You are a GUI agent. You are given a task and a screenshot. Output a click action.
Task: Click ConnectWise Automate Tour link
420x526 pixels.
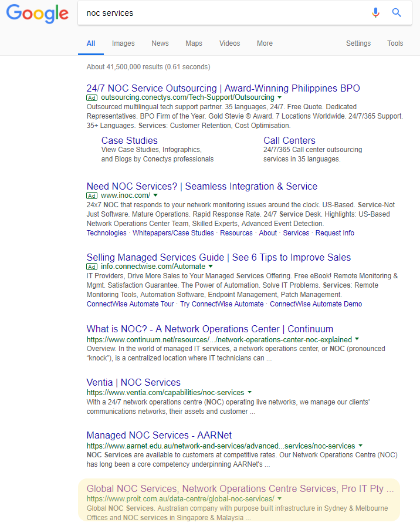click(130, 304)
